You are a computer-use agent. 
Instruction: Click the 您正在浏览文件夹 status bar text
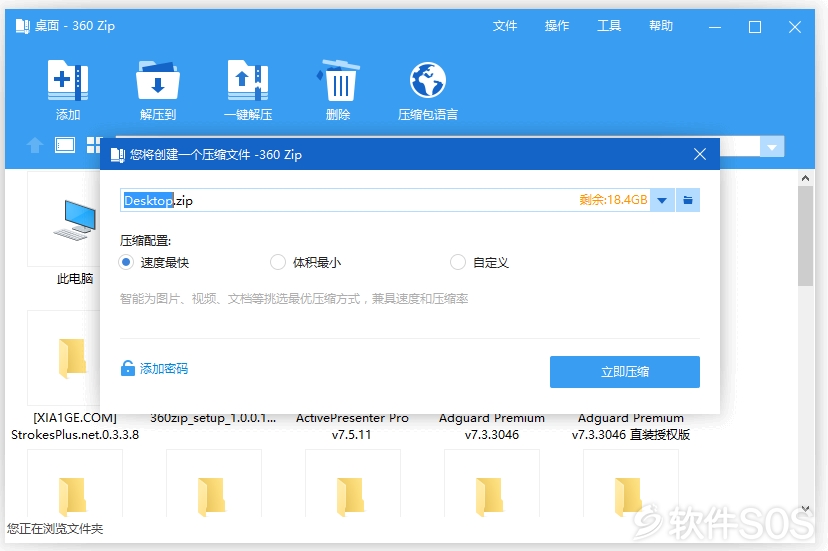coord(55,528)
